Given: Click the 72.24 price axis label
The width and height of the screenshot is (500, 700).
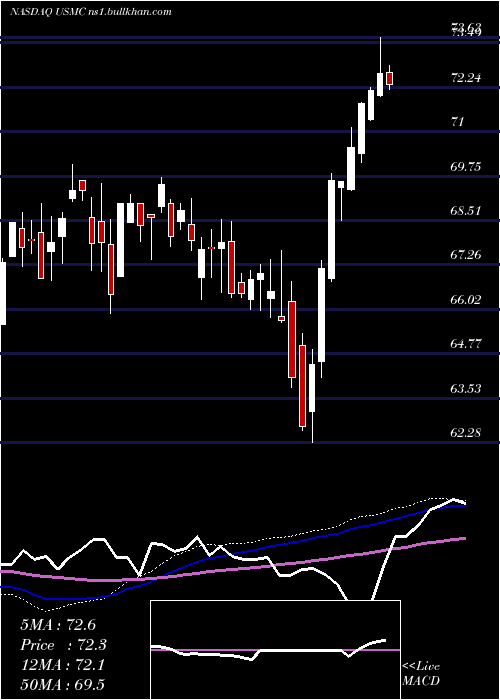Looking at the screenshot, I should 466,78.
